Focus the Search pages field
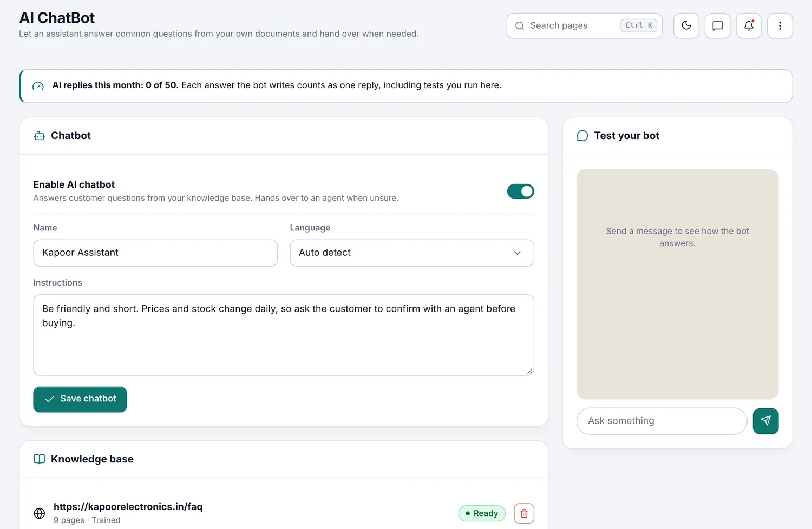812x529 pixels. 585,26
